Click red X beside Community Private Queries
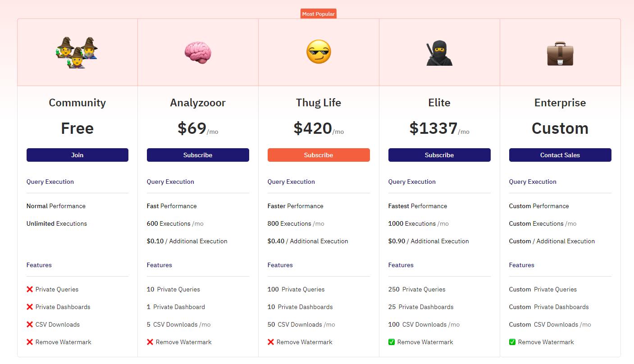The height and width of the screenshot is (364, 634). (30, 289)
